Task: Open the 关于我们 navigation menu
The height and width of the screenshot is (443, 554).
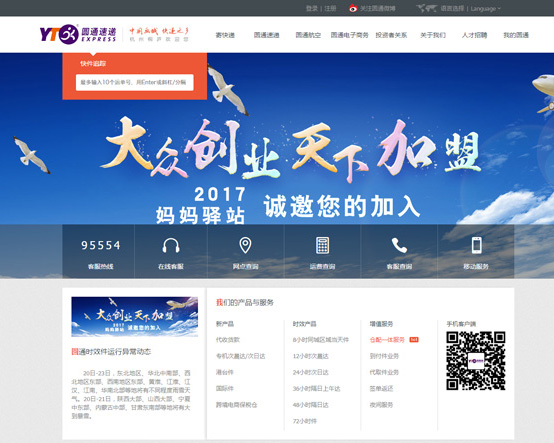Action: 433,35
